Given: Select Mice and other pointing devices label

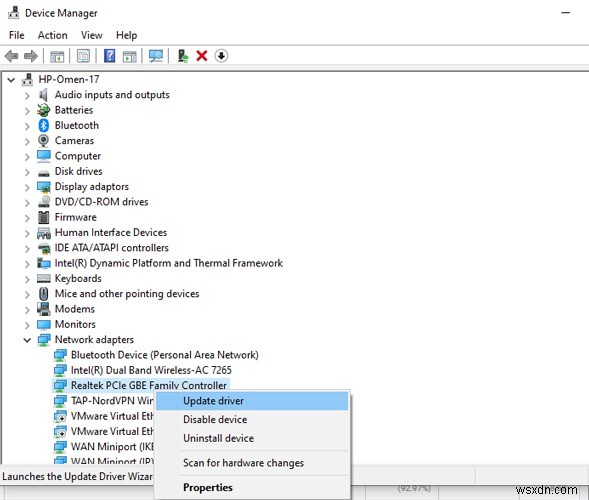Looking at the screenshot, I should pos(127,294).
